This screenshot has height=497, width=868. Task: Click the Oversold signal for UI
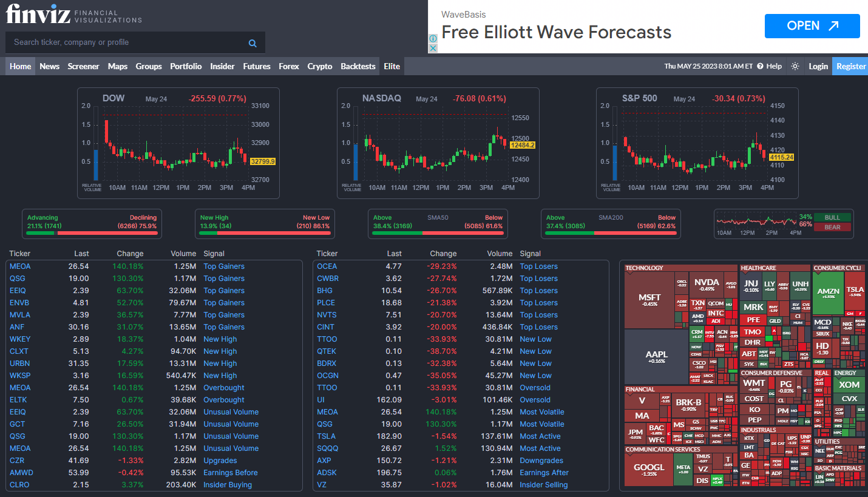[535, 400]
